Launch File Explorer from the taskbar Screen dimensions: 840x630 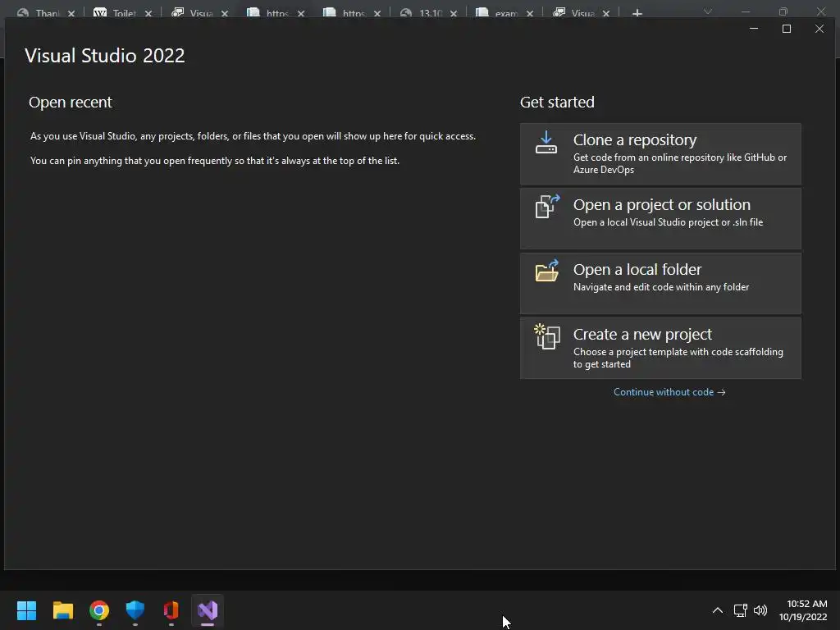(x=62, y=610)
